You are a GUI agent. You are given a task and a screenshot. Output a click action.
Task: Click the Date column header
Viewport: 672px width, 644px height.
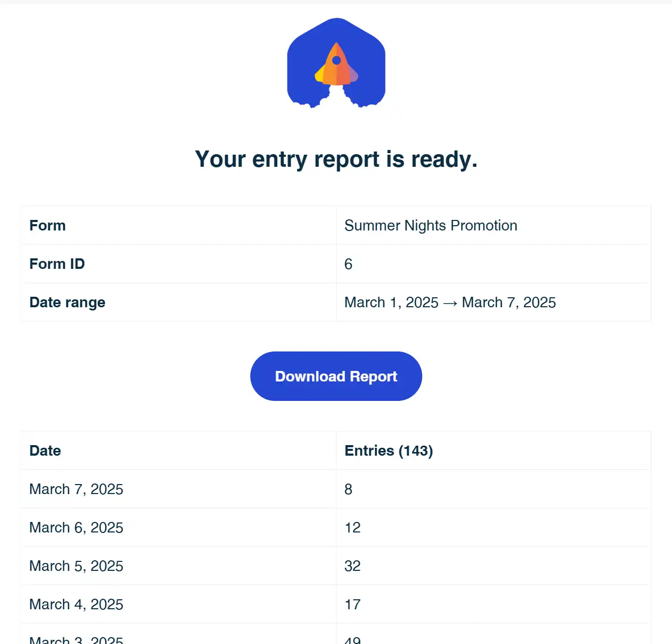pos(45,451)
